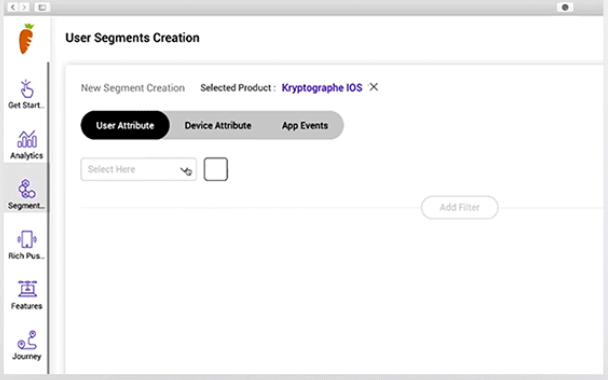The image size is (608, 380).
Task: Open the Analytics section
Action: [26, 145]
